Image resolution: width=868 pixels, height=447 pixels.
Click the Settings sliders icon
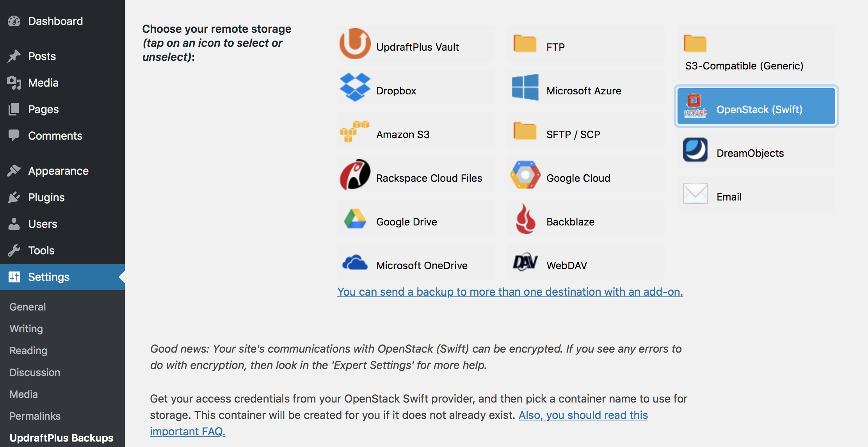point(14,277)
